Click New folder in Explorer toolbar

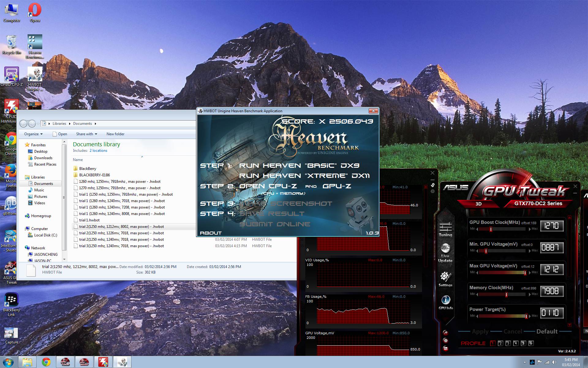point(115,134)
